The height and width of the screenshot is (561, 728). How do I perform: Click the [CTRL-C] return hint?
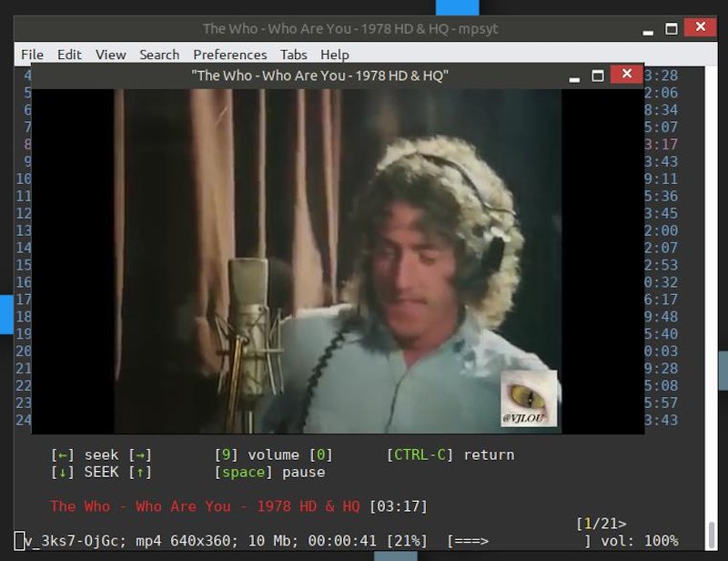point(450,454)
